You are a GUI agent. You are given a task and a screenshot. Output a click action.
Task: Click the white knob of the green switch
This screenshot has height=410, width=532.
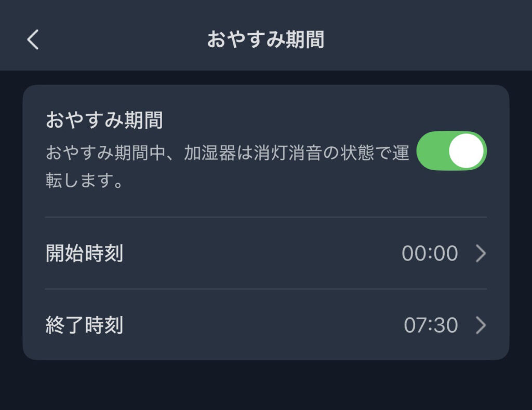point(466,151)
